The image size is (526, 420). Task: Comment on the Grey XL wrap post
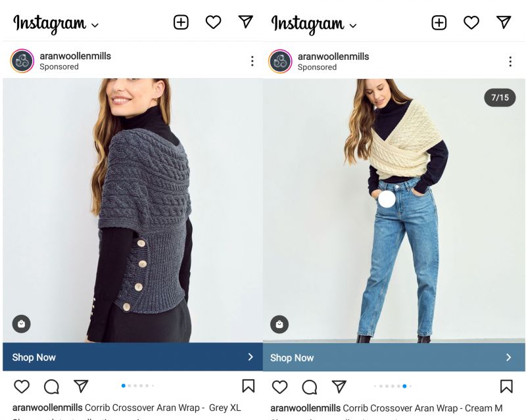coord(51,386)
